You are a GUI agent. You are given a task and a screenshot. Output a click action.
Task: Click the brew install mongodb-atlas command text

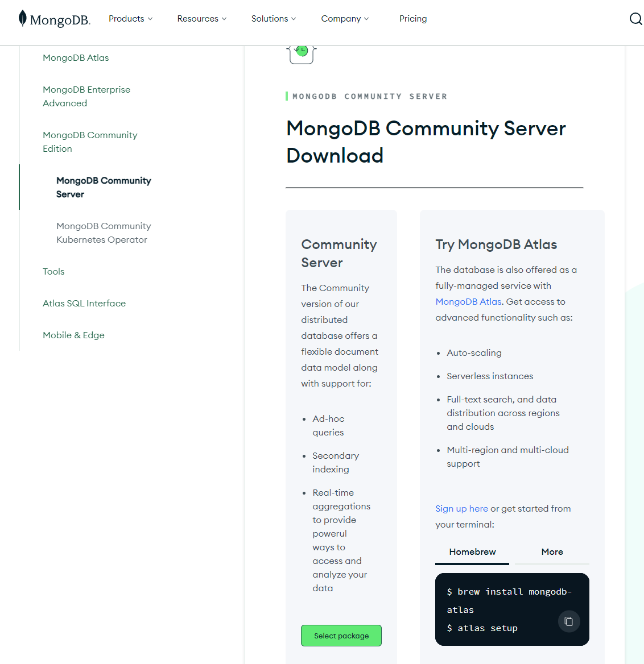coord(509,600)
